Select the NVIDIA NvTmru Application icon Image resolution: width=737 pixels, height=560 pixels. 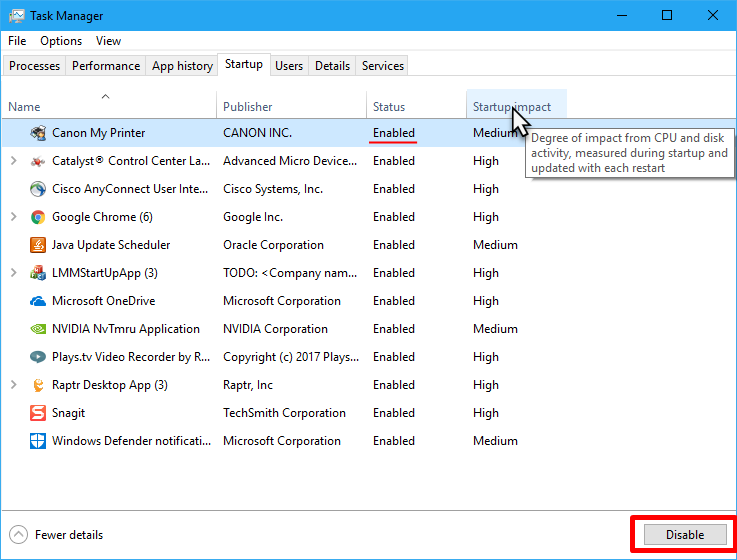pyautogui.click(x=38, y=329)
